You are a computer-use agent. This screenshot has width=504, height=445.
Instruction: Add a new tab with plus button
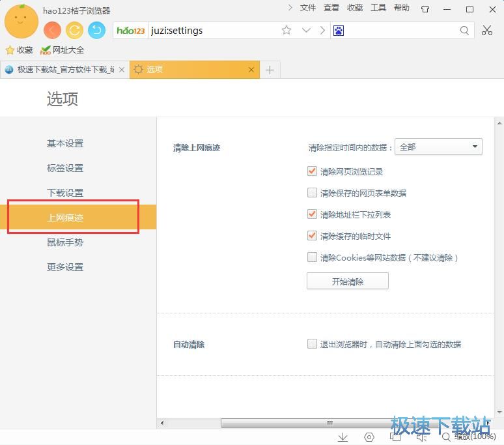(270, 70)
